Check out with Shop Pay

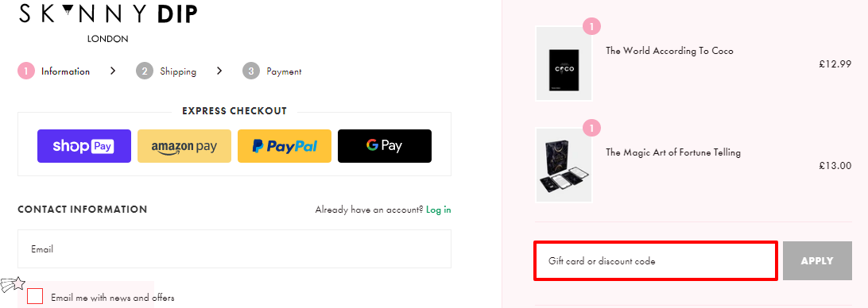click(84, 146)
